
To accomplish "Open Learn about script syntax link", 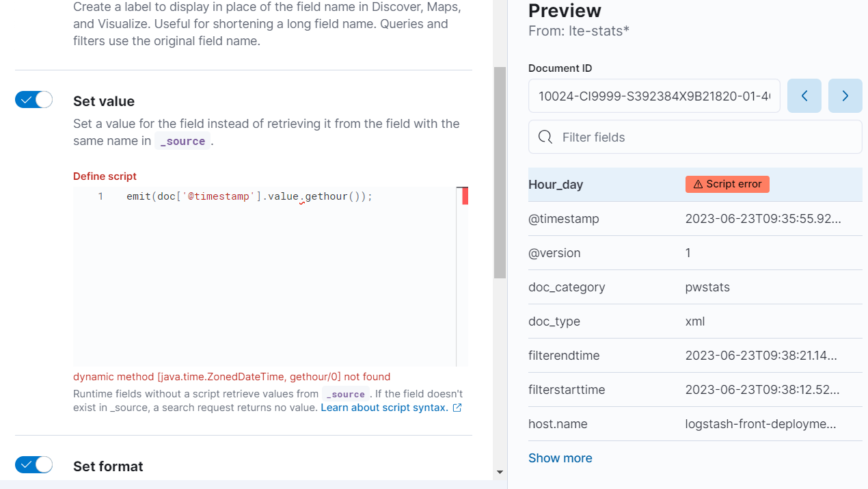I will [x=384, y=408].
